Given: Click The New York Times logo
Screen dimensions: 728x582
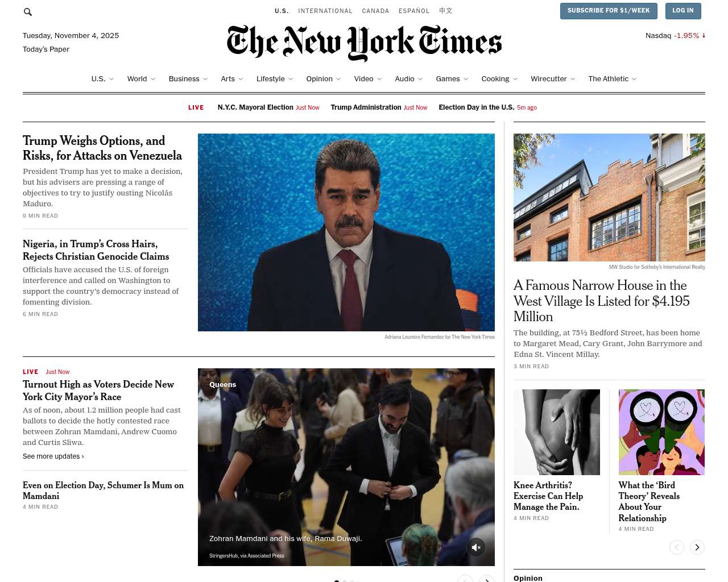Looking at the screenshot, I should 364,43.
